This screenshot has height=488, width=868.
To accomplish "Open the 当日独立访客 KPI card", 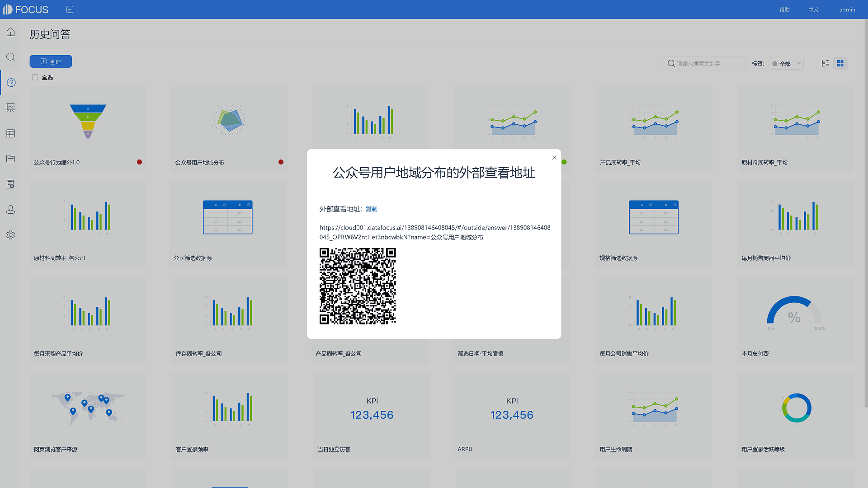I will tap(372, 416).
